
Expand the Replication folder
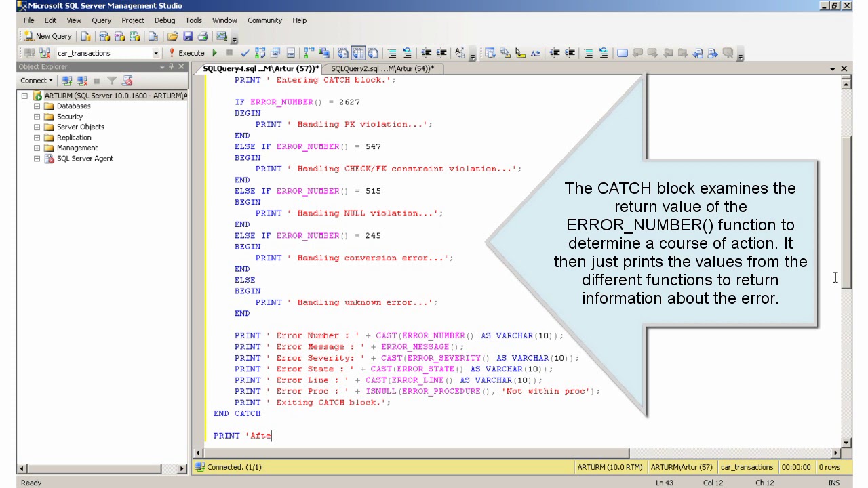pos(37,138)
